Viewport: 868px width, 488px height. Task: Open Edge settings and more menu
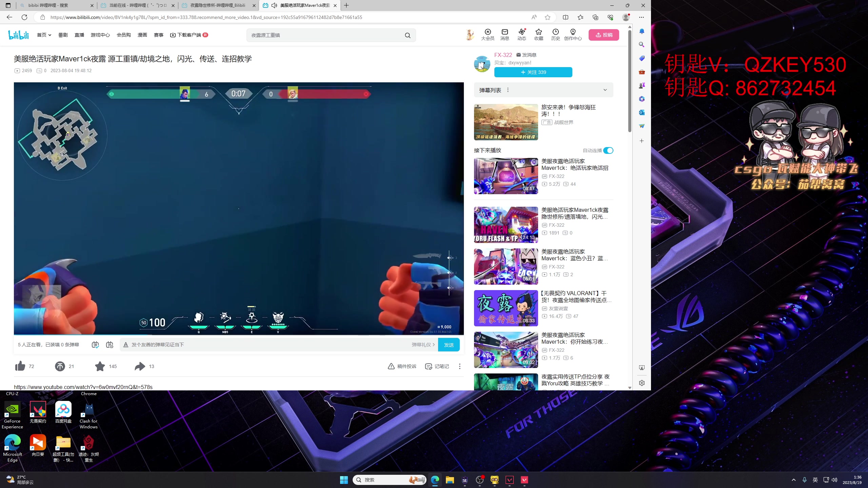(641, 17)
